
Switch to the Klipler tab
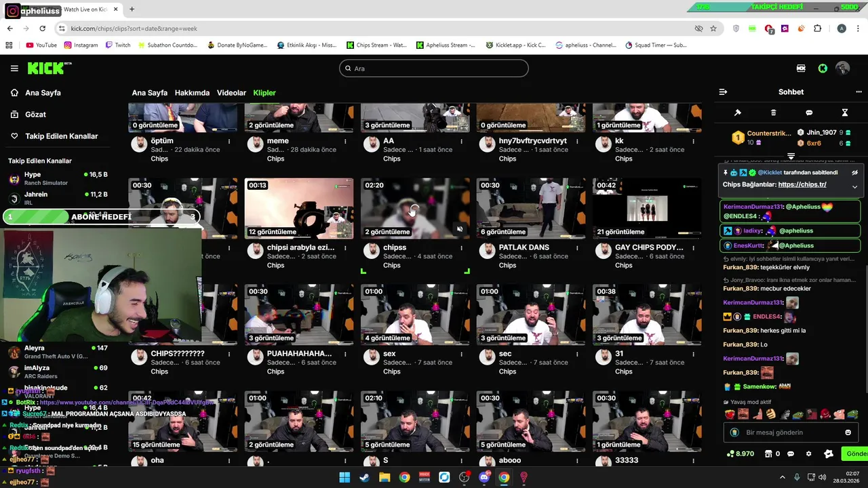[x=264, y=93]
